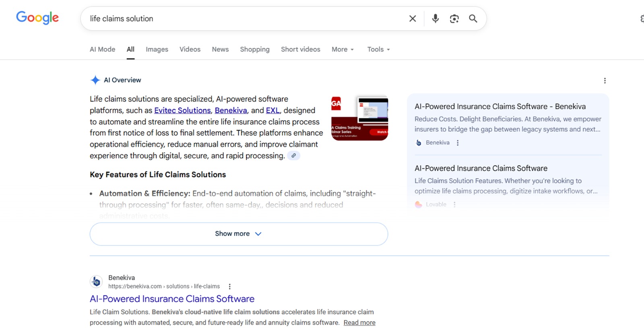Click 'Life Claims Solution Features' snippet text
The width and height of the screenshot is (644, 328).
coord(506,186)
